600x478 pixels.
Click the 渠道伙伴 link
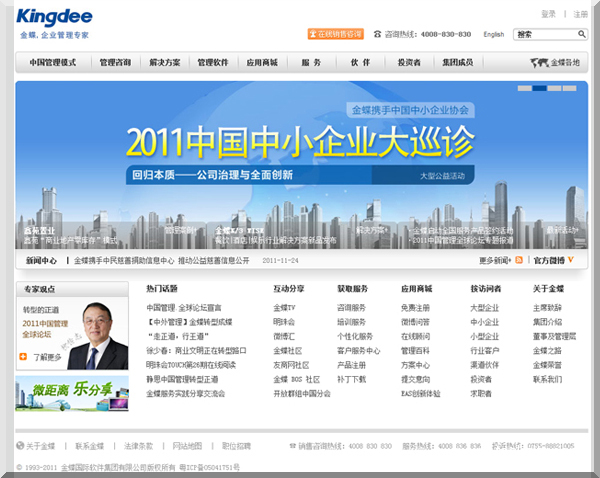pos(484,365)
